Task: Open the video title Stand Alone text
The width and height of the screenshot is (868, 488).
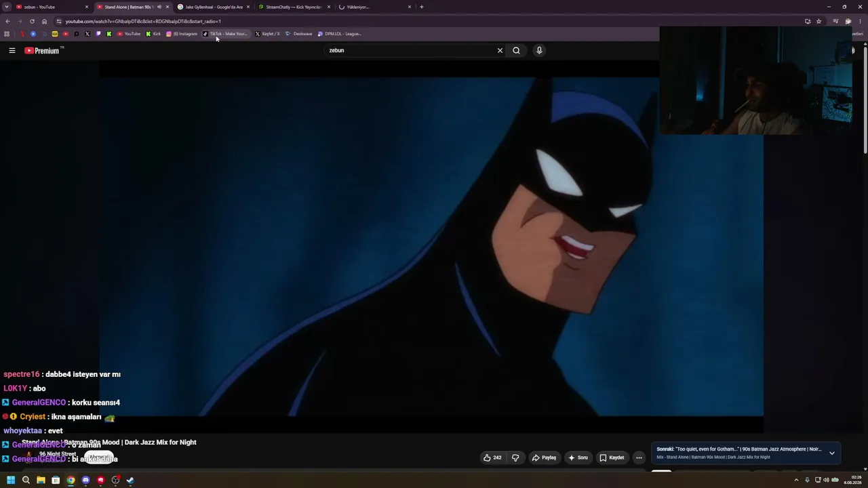Action: coord(109,443)
